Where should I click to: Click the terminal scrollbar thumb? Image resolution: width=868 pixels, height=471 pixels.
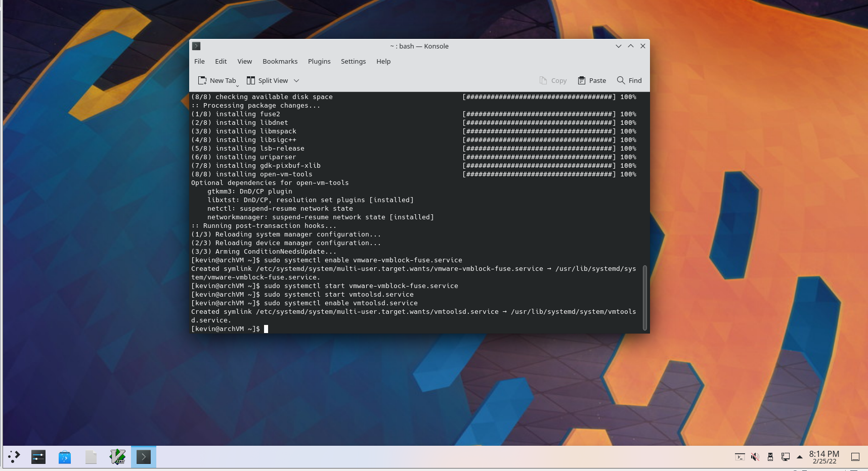tap(644, 296)
